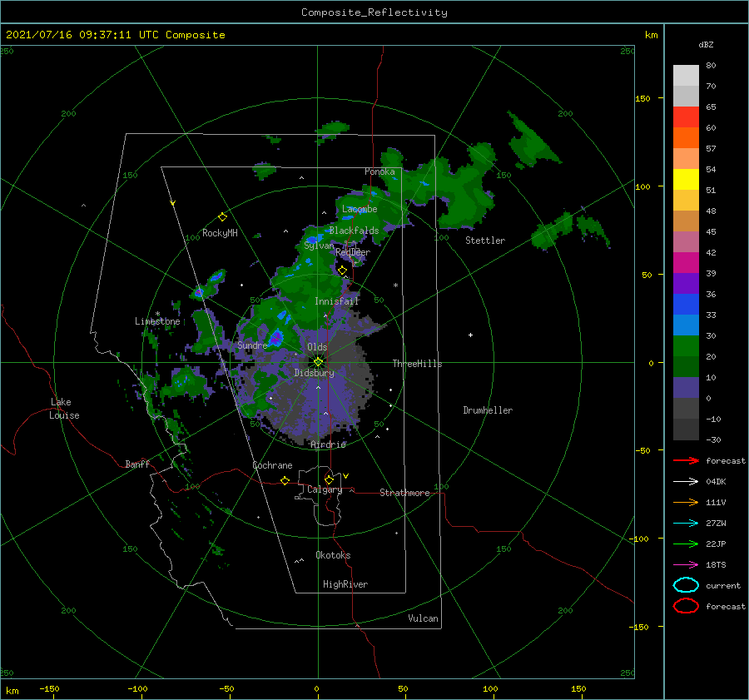The width and height of the screenshot is (749, 700).
Task: Click the Strathmore city label
Action: click(x=404, y=493)
